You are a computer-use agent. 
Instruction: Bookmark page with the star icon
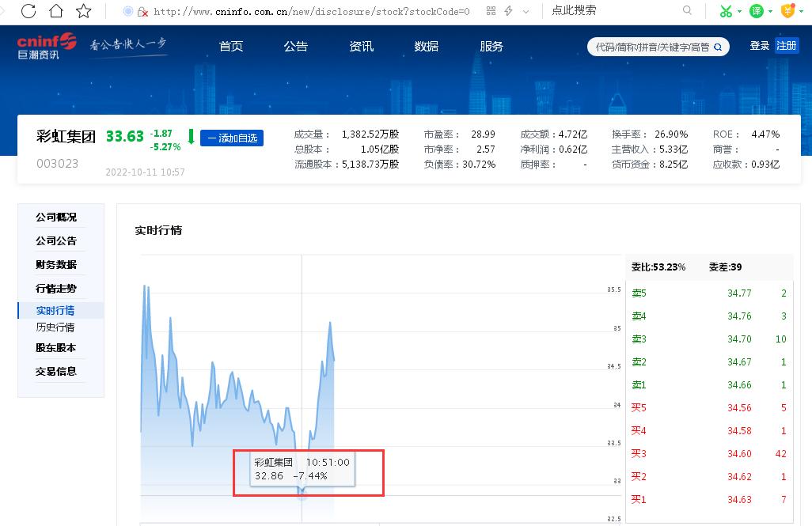pos(83,11)
